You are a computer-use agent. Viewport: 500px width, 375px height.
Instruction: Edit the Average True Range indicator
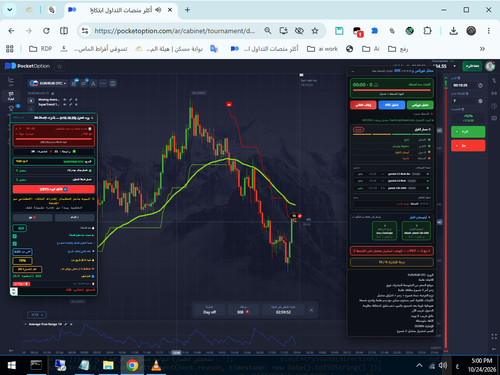coord(66,324)
